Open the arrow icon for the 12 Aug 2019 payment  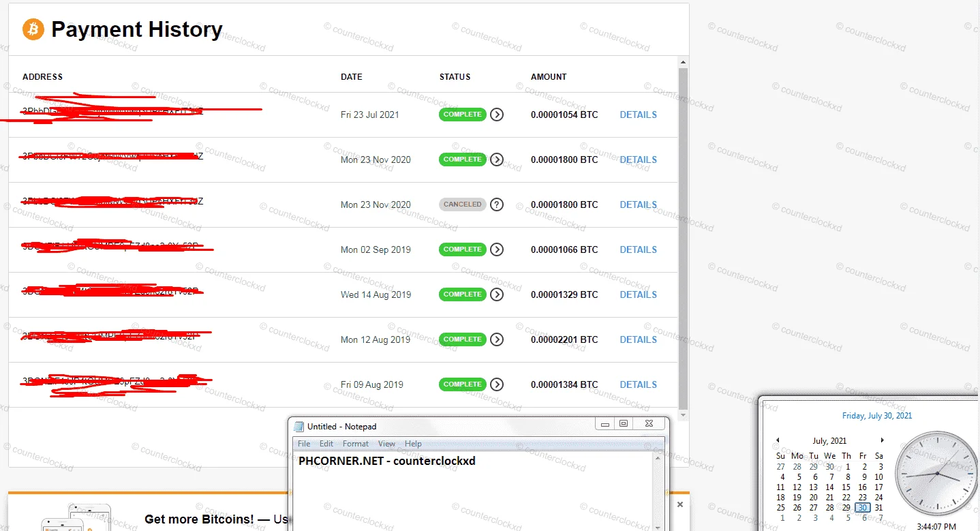[x=497, y=339]
